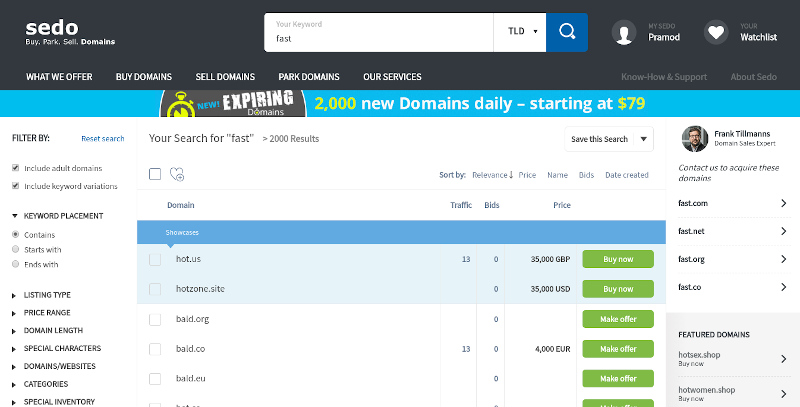800x407 pixels.
Task: Open fast.co arrow
Action: [784, 287]
